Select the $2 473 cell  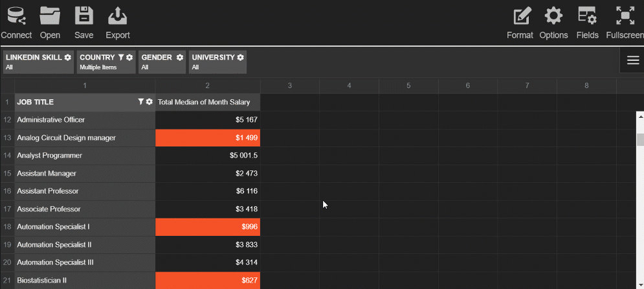[x=208, y=174]
